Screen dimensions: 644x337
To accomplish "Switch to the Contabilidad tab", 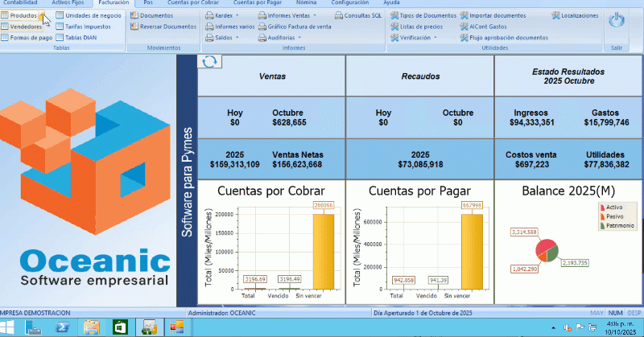I will (20, 2).
